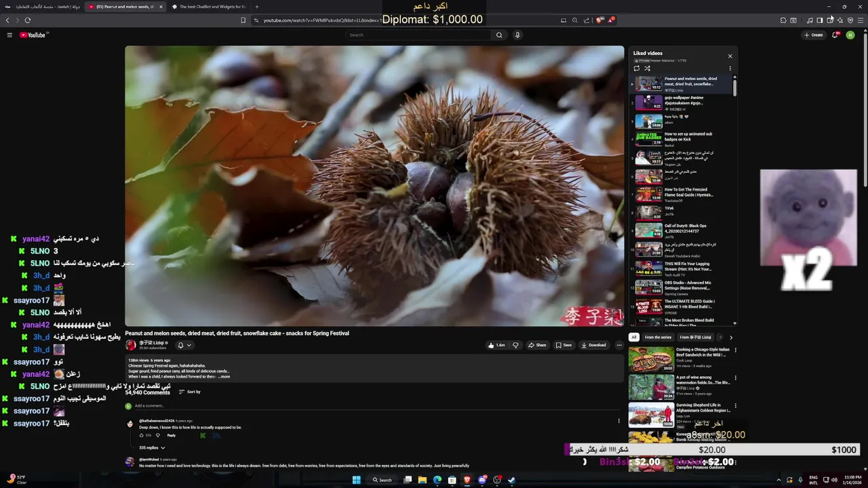Play 'How to set up animated sub badges' item
868x488 pixels.
coord(682,140)
